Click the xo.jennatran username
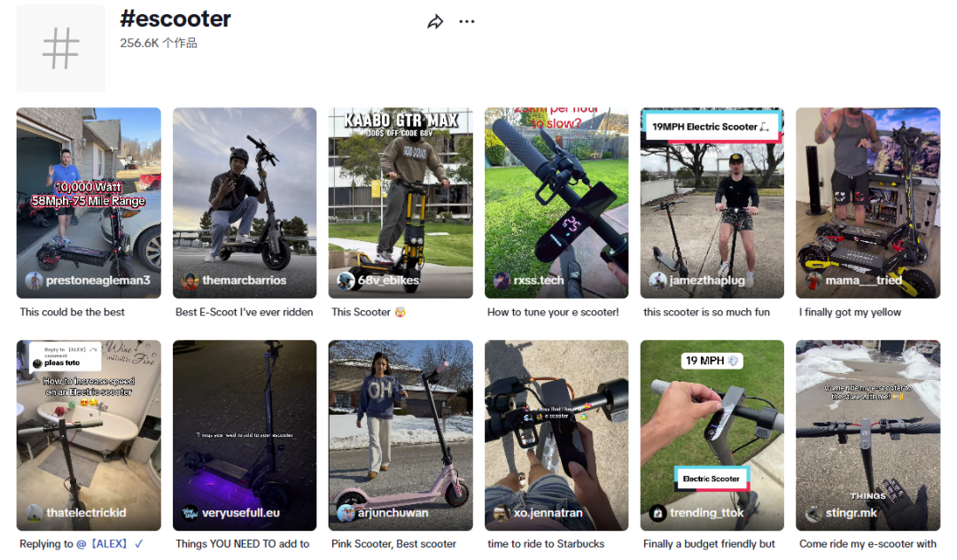Screen dimensions: 957x560 549,513
